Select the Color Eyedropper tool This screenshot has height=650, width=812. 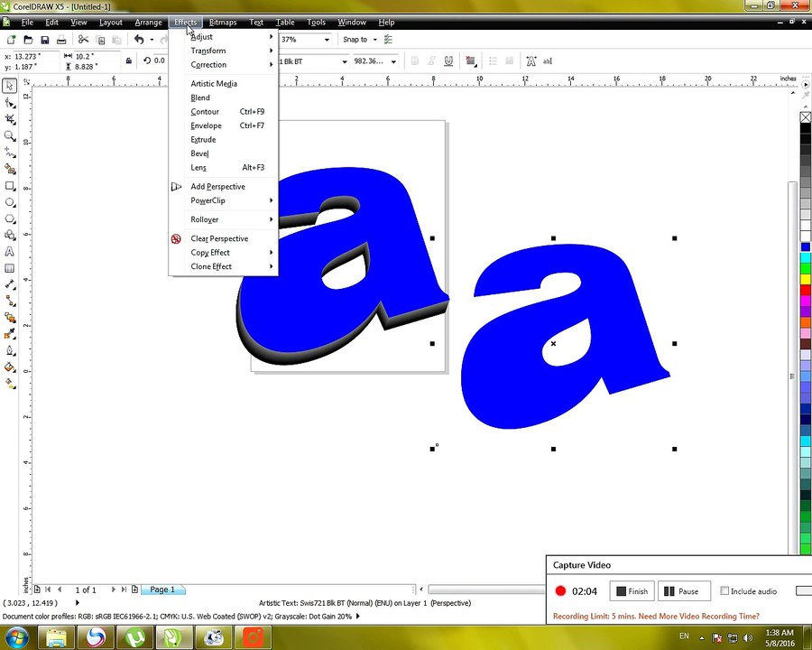[x=10, y=334]
